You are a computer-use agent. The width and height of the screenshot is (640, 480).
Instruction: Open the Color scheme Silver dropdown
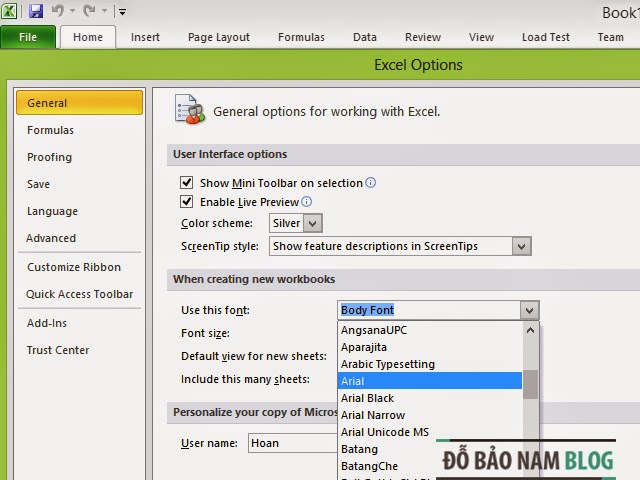(x=313, y=223)
